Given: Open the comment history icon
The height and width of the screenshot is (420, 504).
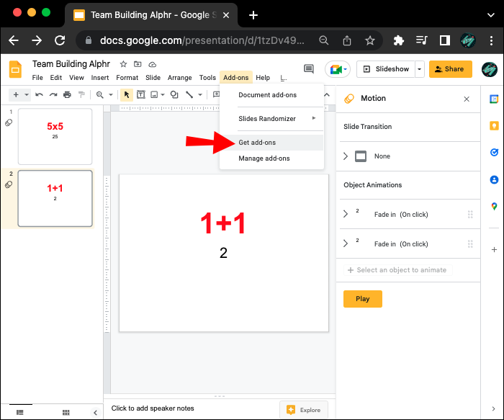Looking at the screenshot, I should (309, 69).
